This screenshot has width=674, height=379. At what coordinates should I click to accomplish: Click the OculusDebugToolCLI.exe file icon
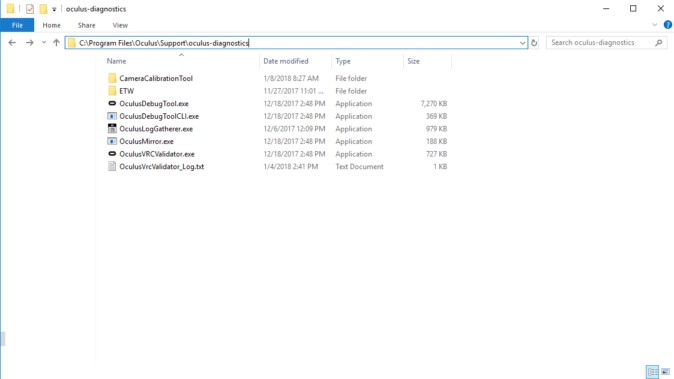(x=112, y=116)
